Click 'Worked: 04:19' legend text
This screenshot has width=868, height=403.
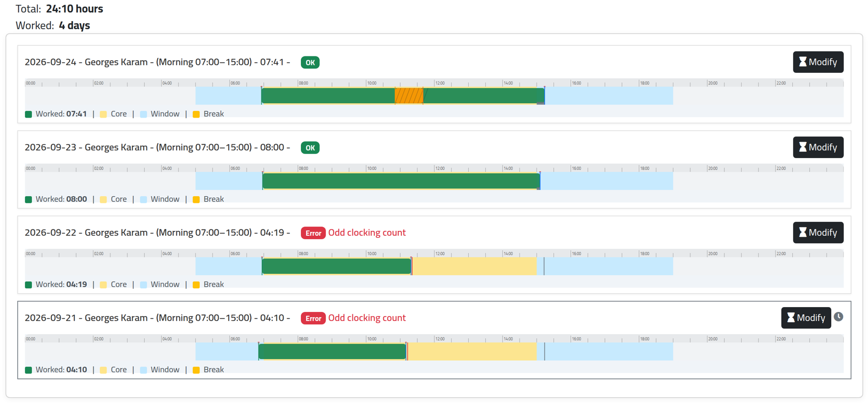(61, 285)
